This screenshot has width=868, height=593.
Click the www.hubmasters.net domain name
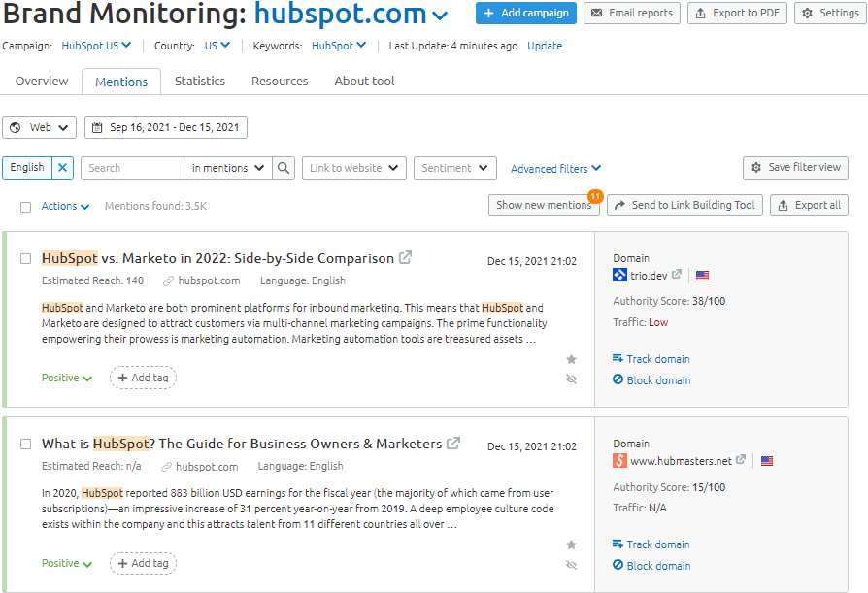(x=681, y=461)
